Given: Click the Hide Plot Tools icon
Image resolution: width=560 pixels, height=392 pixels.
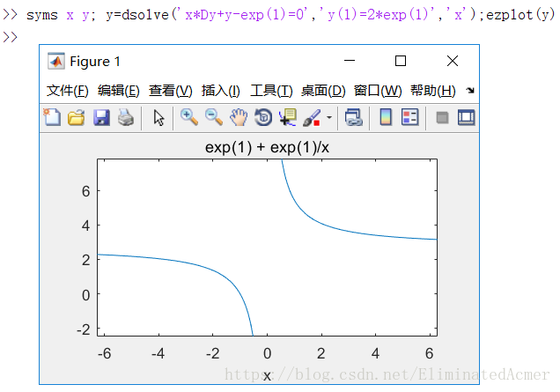Looking at the screenshot, I should pos(442,117).
